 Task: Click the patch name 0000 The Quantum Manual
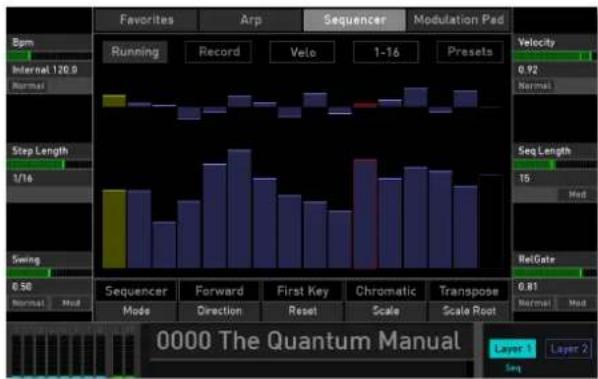tap(308, 340)
